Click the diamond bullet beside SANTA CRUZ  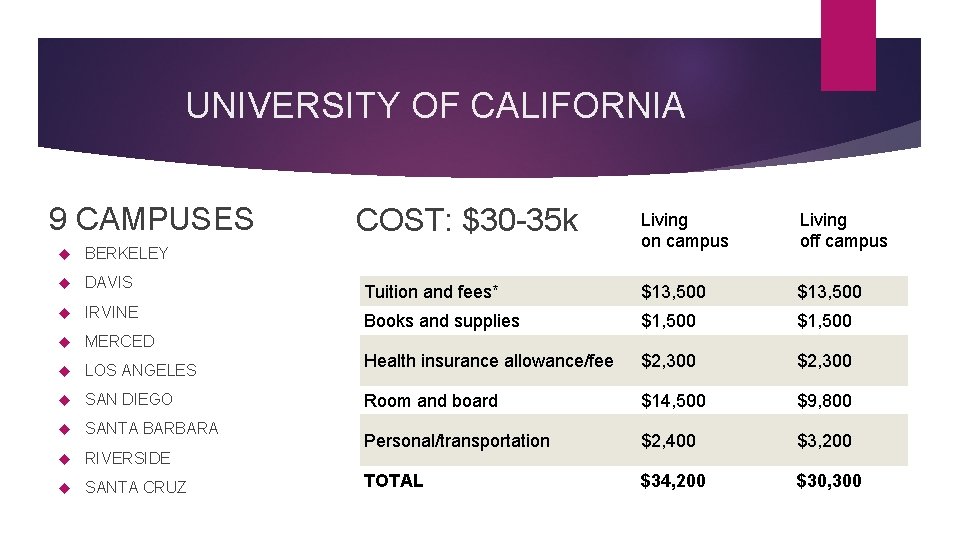[62, 488]
